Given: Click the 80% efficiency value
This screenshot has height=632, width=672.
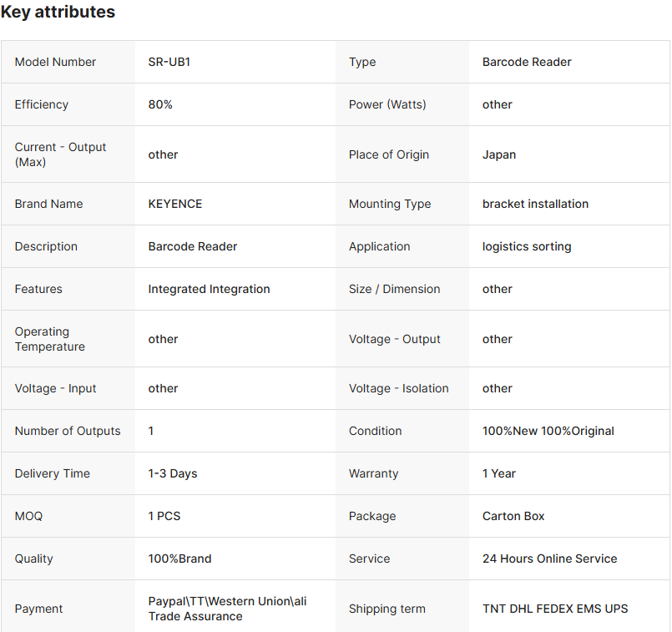Looking at the screenshot, I should 160,104.
